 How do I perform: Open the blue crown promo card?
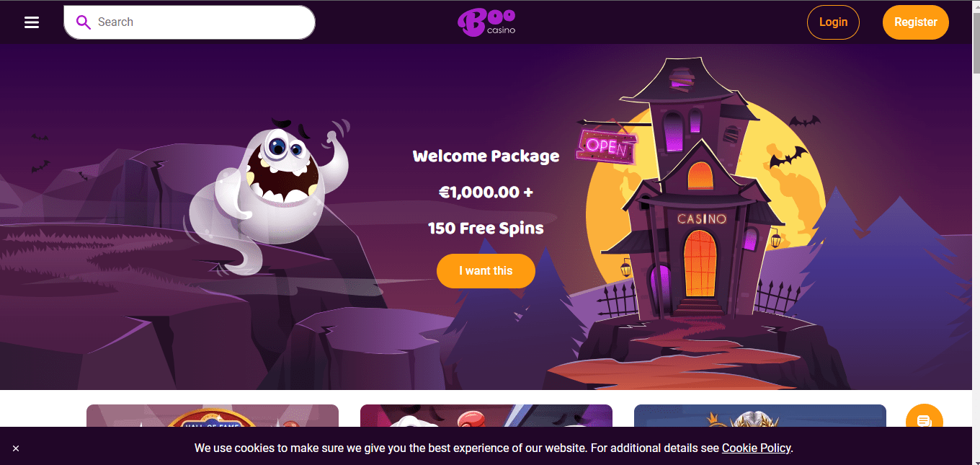point(760,415)
